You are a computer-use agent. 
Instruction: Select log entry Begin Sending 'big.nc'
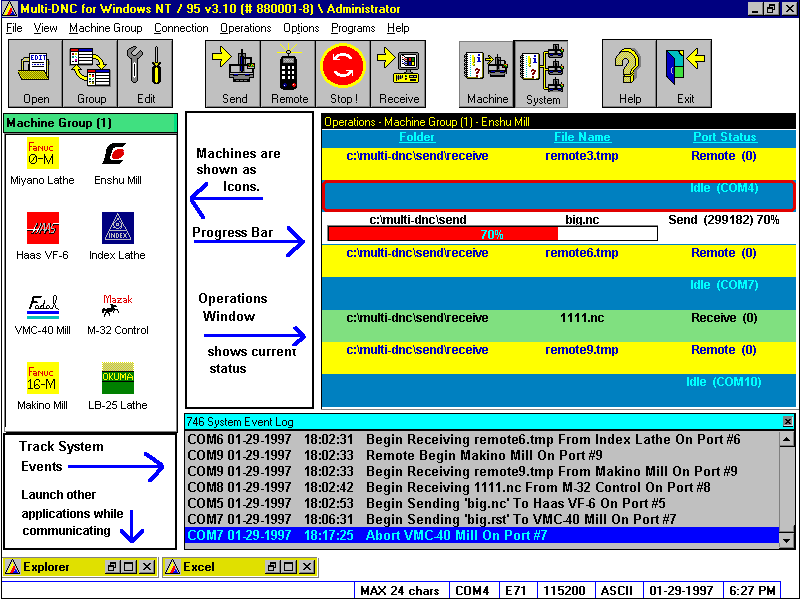point(483,504)
